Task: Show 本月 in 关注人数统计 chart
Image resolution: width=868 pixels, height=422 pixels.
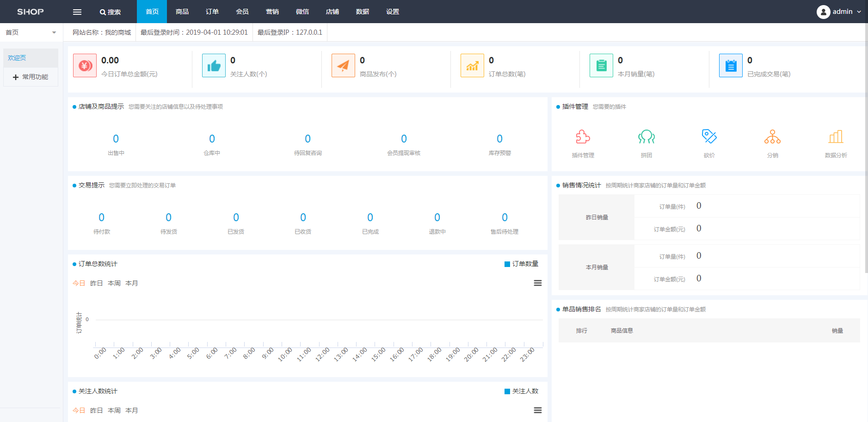Action: click(x=132, y=410)
